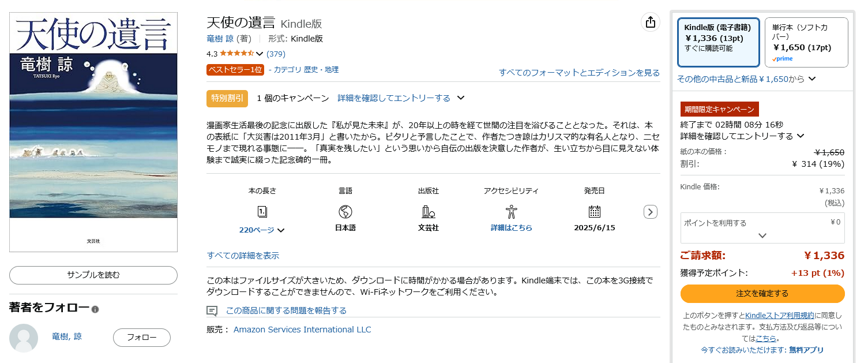
Task: Click サンプルを読む button
Action: point(93,275)
